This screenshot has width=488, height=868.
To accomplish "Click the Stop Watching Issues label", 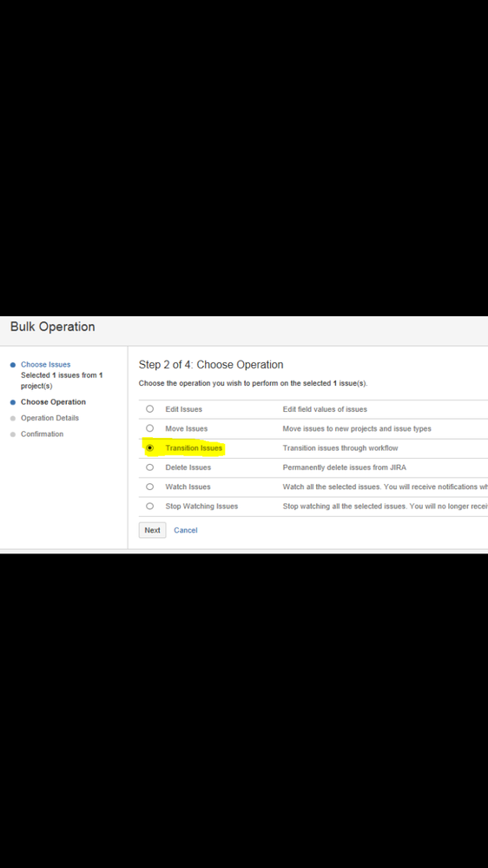I will [x=201, y=506].
